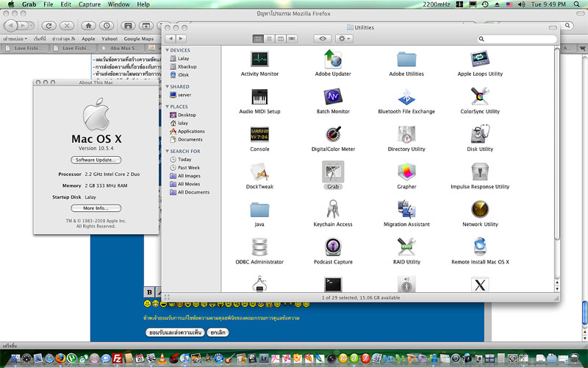
Task: Open Activity Monitor in Utilities
Action: (x=259, y=60)
